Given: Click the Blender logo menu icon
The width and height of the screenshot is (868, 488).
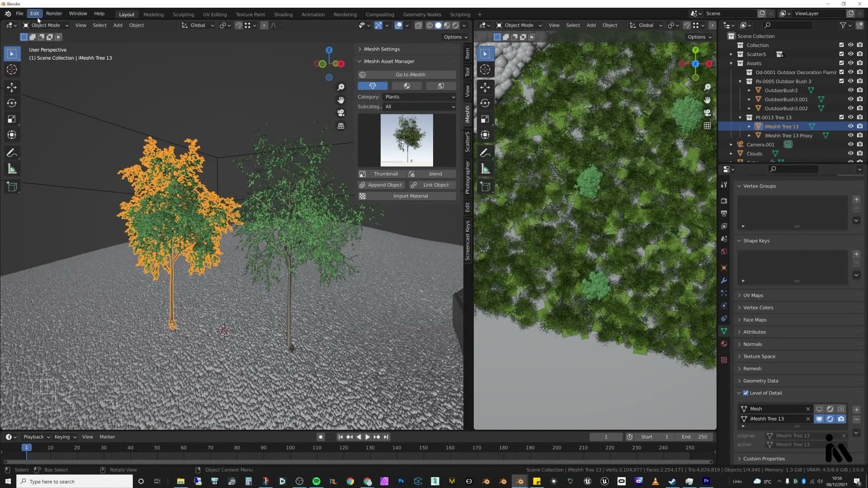Looking at the screenshot, I should pyautogui.click(x=8, y=14).
